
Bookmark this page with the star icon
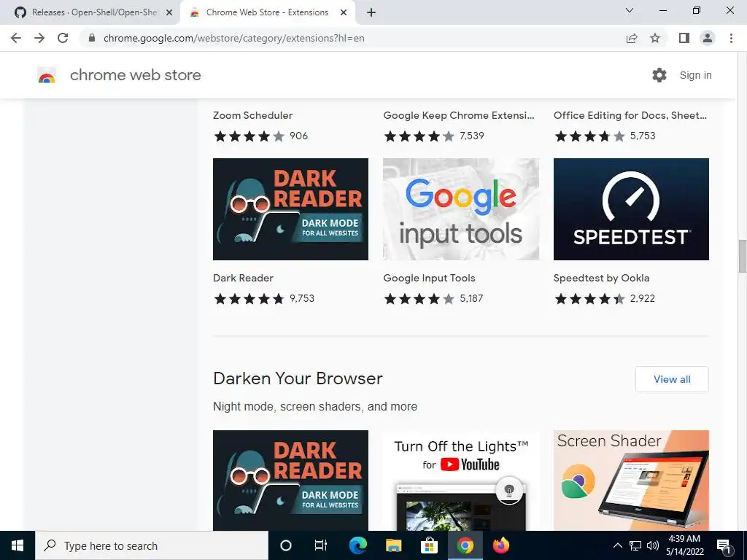656,38
